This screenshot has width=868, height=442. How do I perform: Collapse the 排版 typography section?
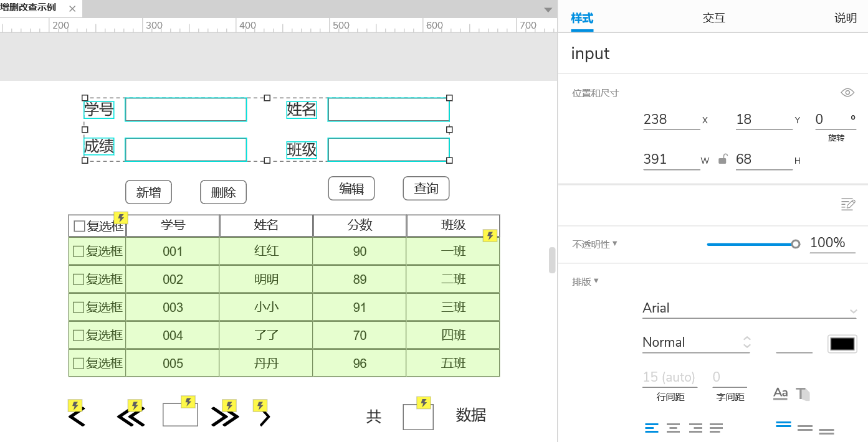click(x=596, y=281)
